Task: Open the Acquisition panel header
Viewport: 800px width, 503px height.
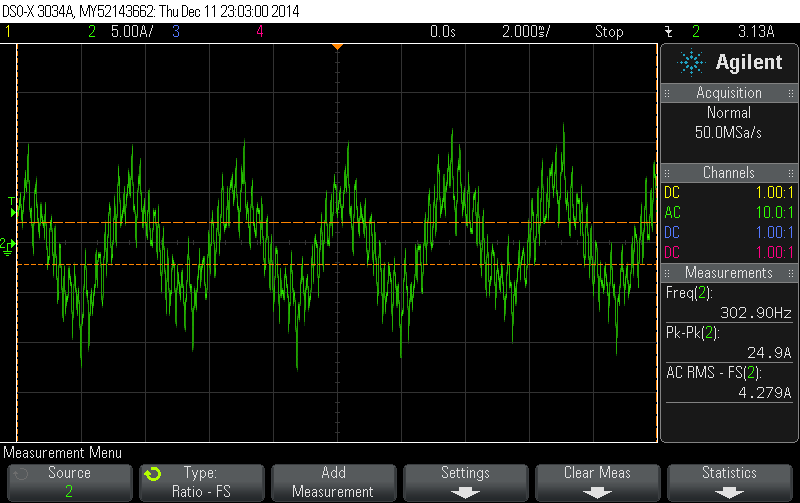Action: [729, 93]
